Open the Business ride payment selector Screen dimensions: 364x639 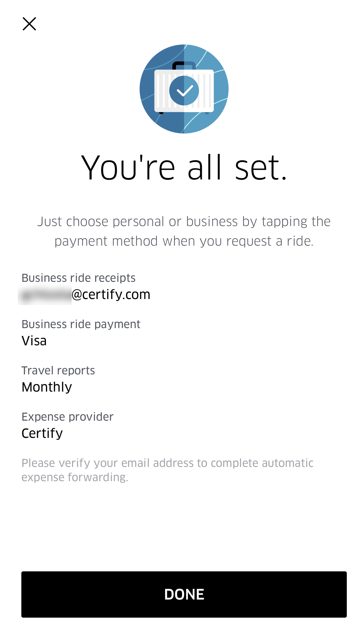[81, 324]
